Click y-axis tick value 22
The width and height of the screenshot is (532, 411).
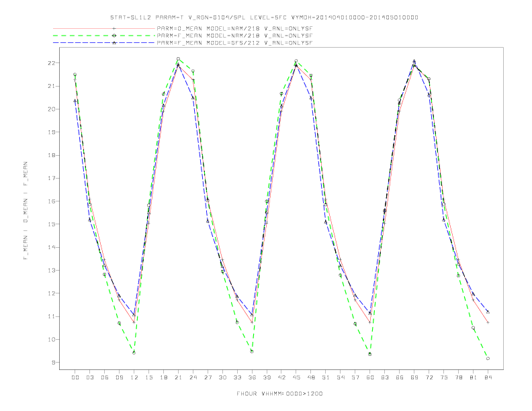(x=52, y=63)
